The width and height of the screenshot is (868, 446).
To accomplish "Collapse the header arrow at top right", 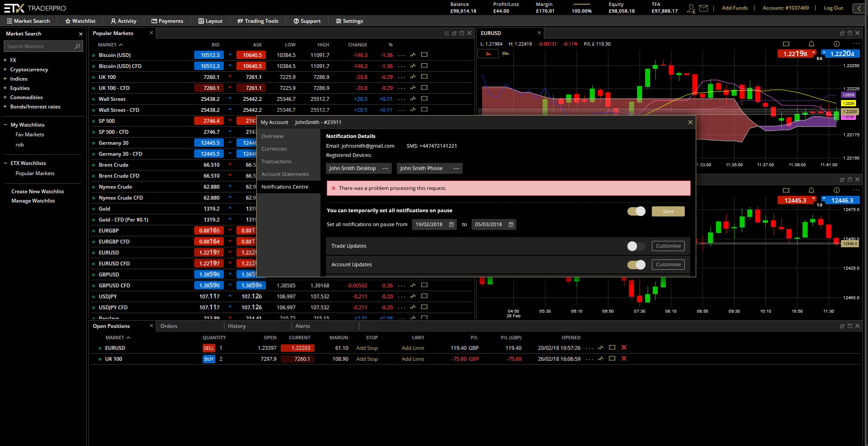I will pyautogui.click(x=859, y=8).
